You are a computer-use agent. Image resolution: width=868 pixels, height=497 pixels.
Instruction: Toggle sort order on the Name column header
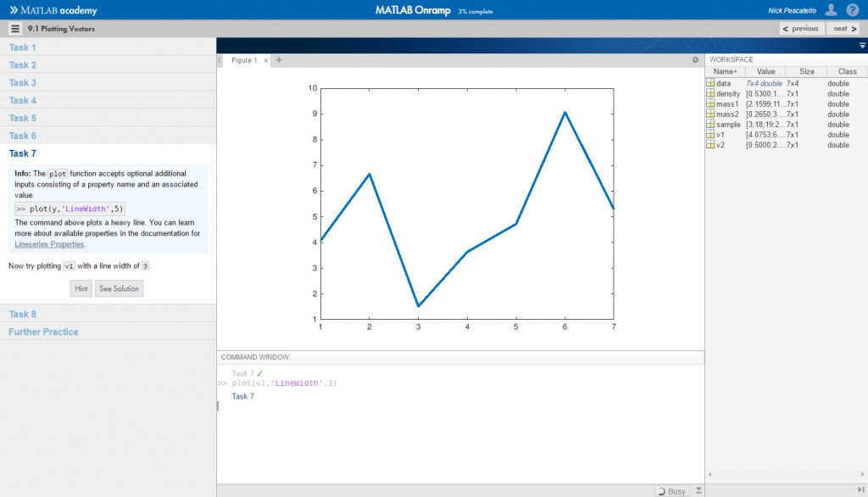726,71
